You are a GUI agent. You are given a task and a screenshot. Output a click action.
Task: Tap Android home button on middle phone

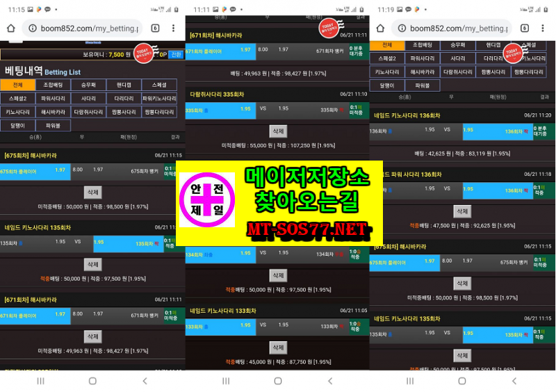tap(278, 381)
